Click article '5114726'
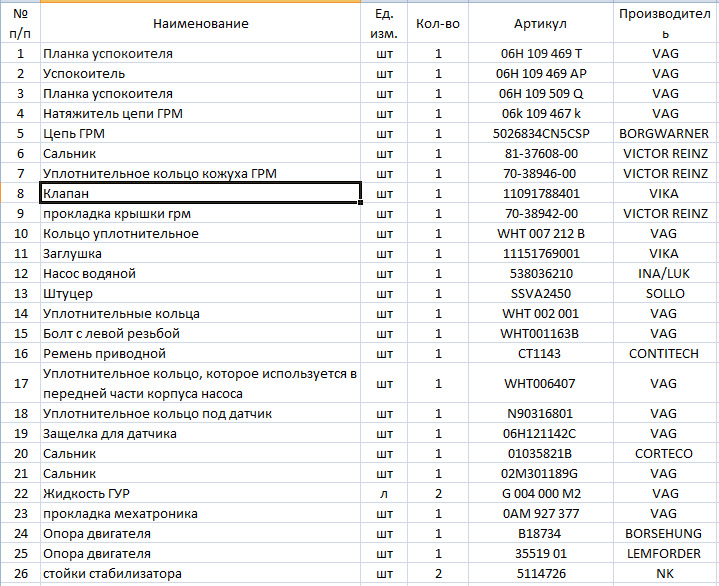This screenshot has width=719, height=586. pyautogui.click(x=541, y=574)
